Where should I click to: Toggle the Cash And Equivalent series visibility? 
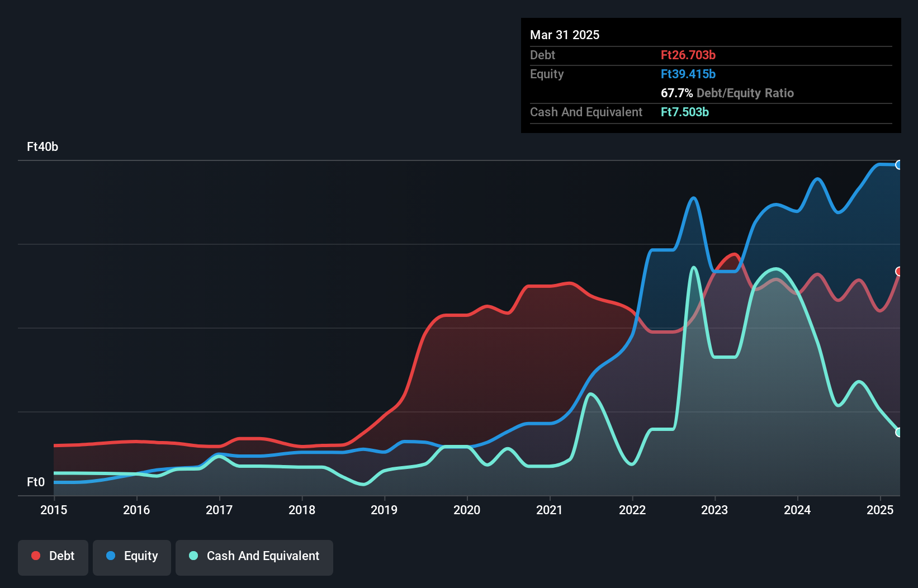254,557
